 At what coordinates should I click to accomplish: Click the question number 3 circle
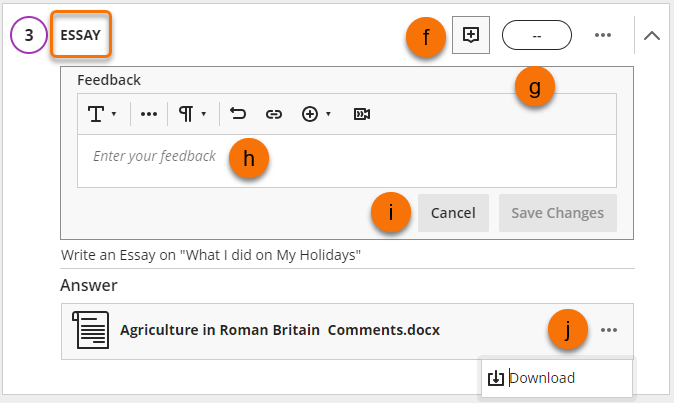coord(29,34)
